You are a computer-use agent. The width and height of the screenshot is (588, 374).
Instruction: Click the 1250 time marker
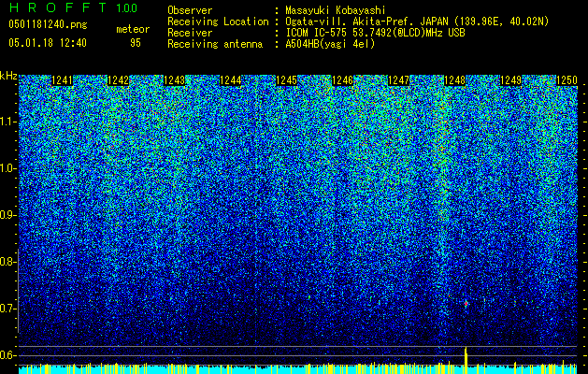click(x=567, y=80)
